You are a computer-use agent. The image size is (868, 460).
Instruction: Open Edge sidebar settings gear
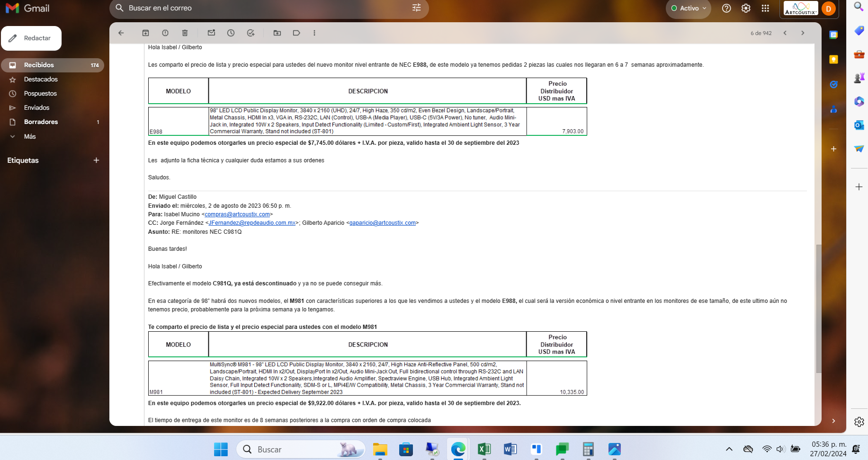859,422
